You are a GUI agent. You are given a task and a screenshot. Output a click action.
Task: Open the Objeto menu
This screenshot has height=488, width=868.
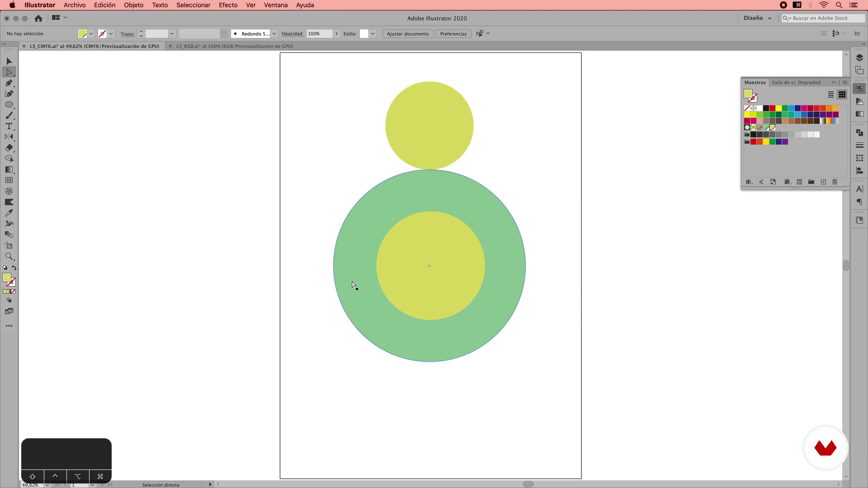pyautogui.click(x=133, y=5)
